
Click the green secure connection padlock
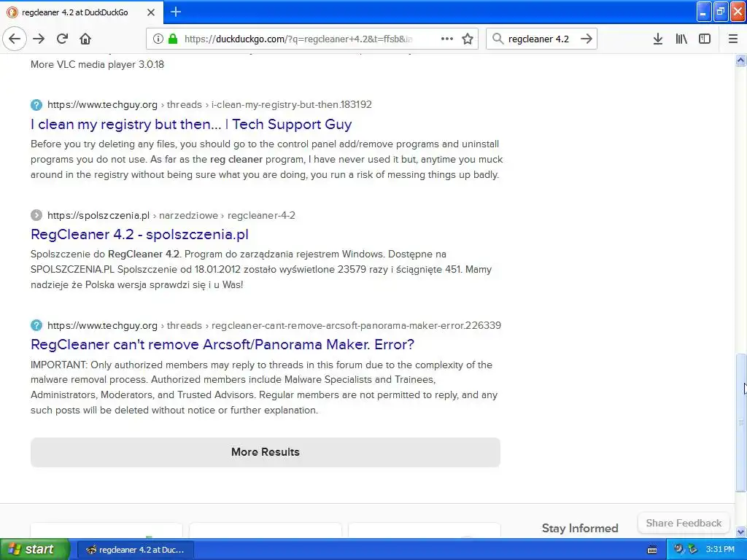click(x=173, y=39)
